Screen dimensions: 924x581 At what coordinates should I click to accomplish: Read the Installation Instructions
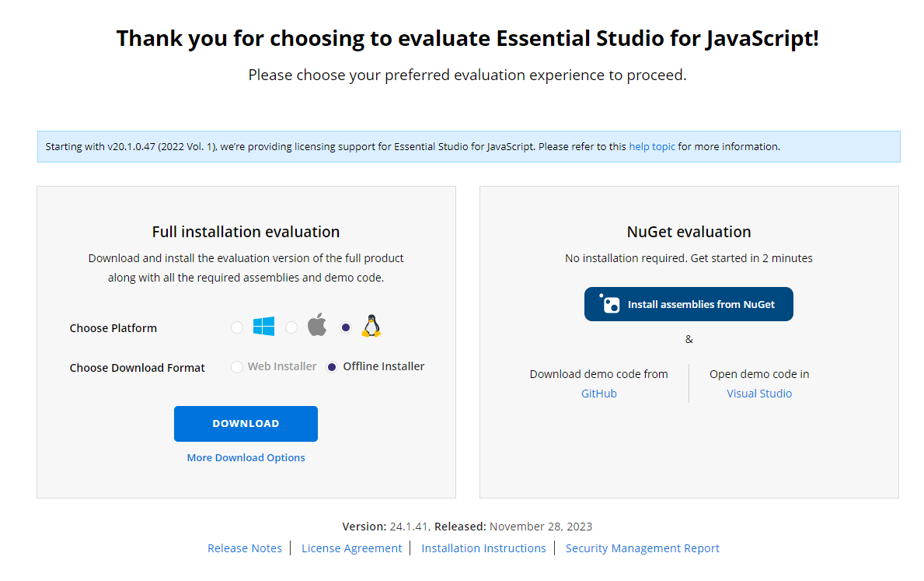[483, 548]
